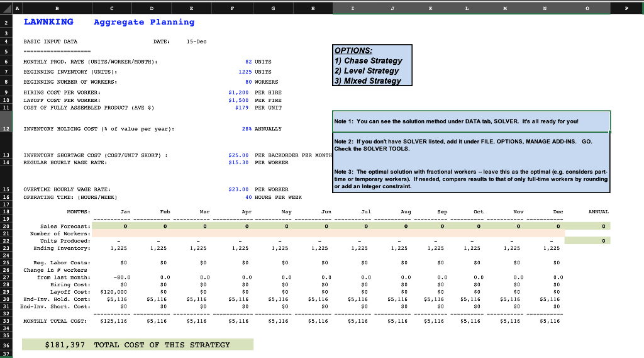Image resolution: width=644 pixels, height=358 pixels.
Task: Select the Reg. Labor Costs label
Action: [62, 262]
